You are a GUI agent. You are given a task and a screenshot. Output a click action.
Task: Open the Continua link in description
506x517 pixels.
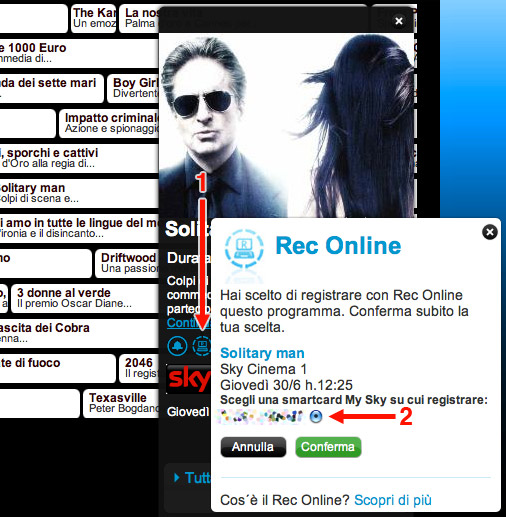tap(188, 323)
